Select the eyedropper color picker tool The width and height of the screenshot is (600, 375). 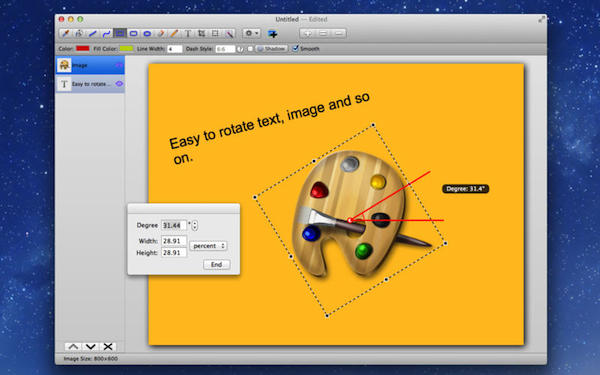click(65, 34)
